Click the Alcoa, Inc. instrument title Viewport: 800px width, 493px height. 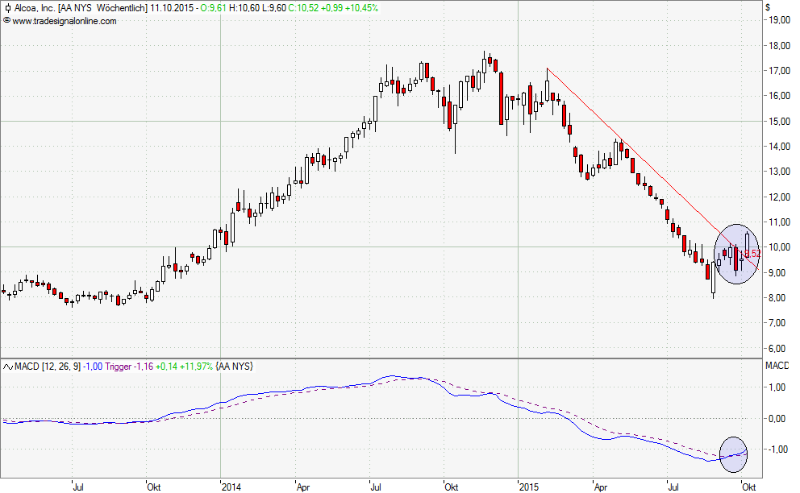click(x=37, y=7)
